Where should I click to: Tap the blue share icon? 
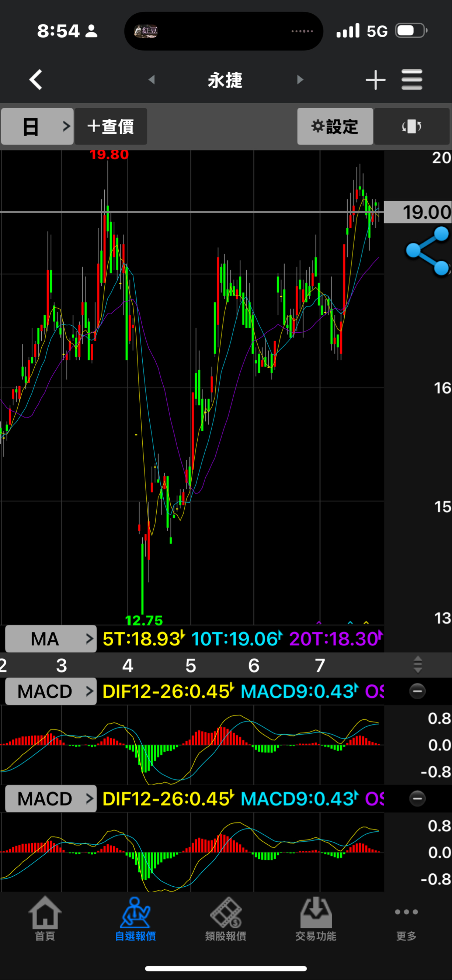428,251
